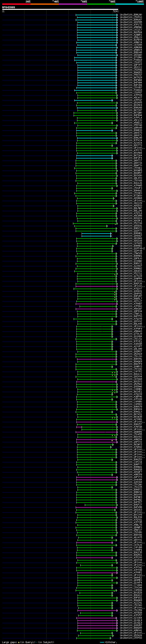Click the white query sequence bar
This screenshot has width=146, height=644.
coord(60,9)
